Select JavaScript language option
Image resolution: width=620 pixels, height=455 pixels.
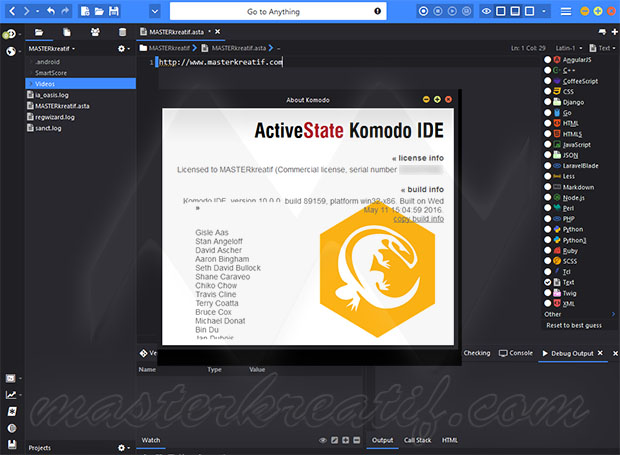pyautogui.click(x=577, y=144)
